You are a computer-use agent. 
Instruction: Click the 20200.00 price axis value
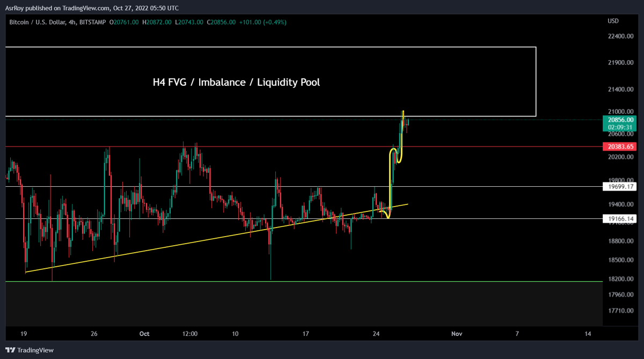click(x=620, y=157)
